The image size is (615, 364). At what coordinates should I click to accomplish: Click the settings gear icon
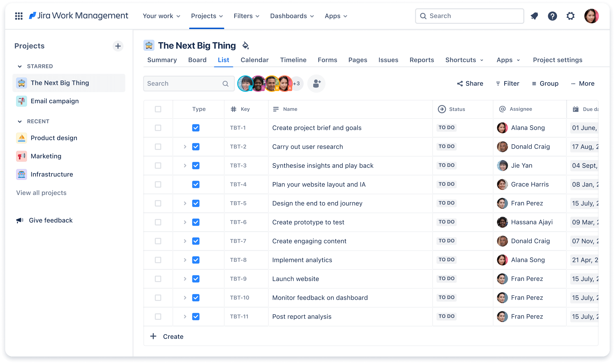click(571, 16)
